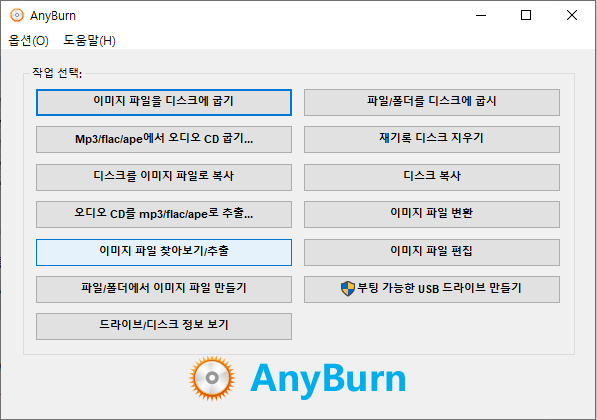Open 드라이브/디스크 정보 보기
Screen dimensions: 597x420
pyautogui.click(x=164, y=326)
